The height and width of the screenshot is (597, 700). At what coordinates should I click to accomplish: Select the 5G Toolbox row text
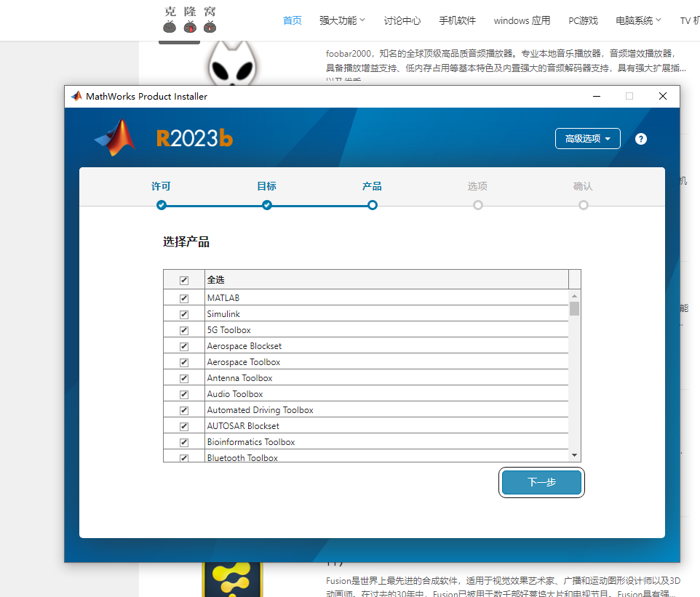[x=228, y=330]
